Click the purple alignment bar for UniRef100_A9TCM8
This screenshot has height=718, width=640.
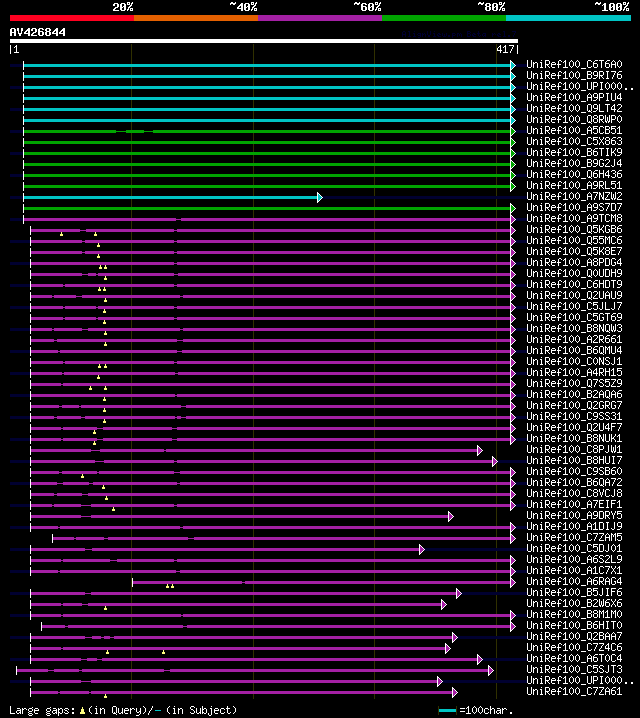click(x=269, y=219)
